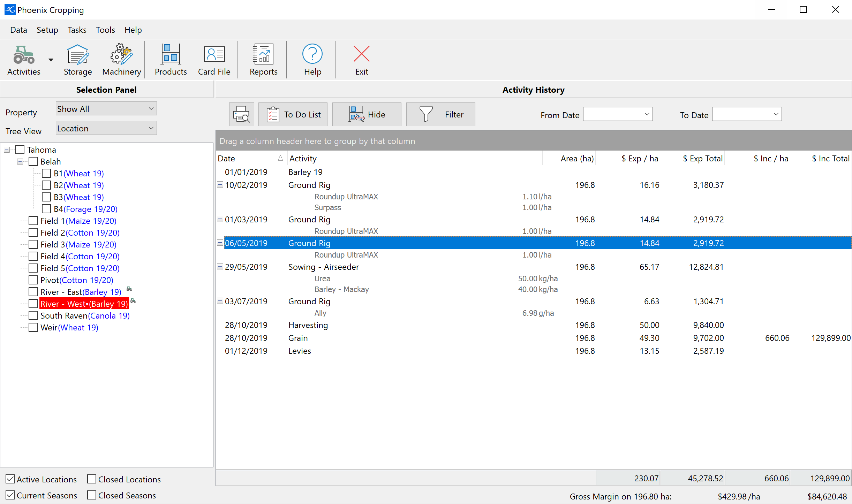Expand the Belah tree node
Screen dimensions: 852x504
pyautogui.click(x=19, y=161)
